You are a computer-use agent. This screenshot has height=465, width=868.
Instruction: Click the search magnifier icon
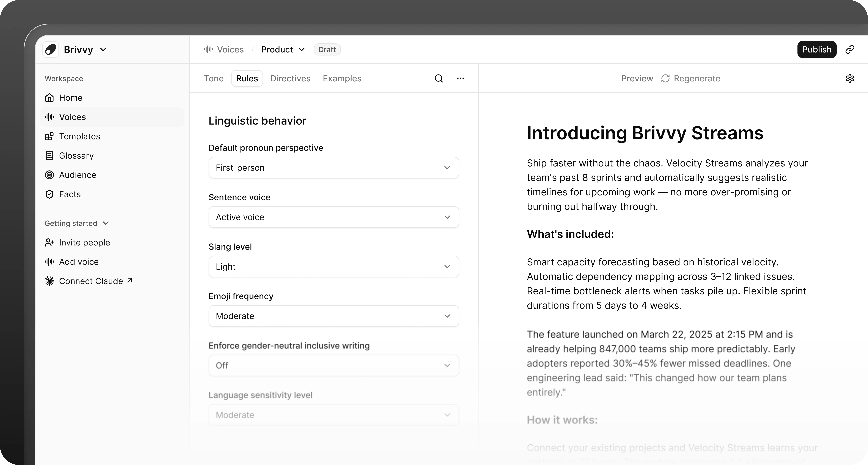[x=438, y=79]
